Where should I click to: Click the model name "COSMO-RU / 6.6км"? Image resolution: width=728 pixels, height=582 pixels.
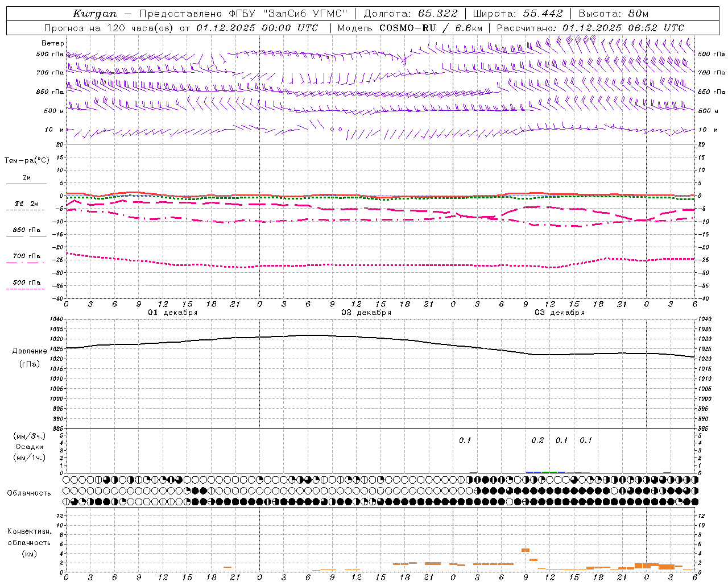[431, 28]
